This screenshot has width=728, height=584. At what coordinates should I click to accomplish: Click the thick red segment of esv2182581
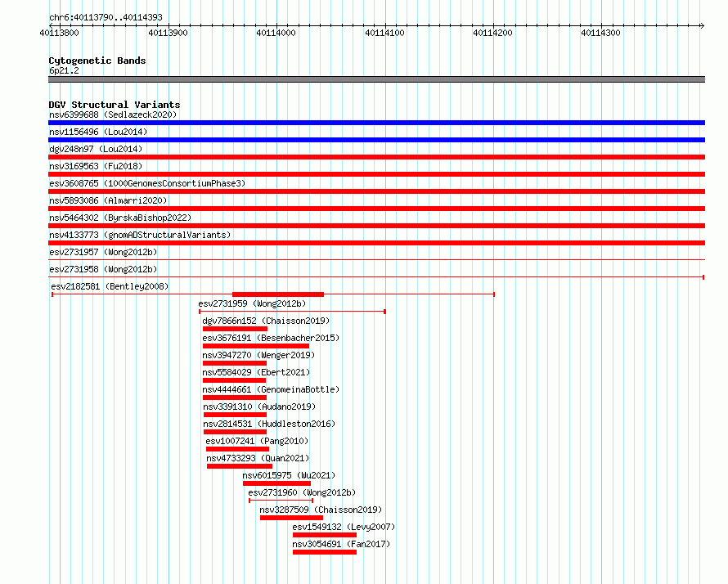[278, 294]
